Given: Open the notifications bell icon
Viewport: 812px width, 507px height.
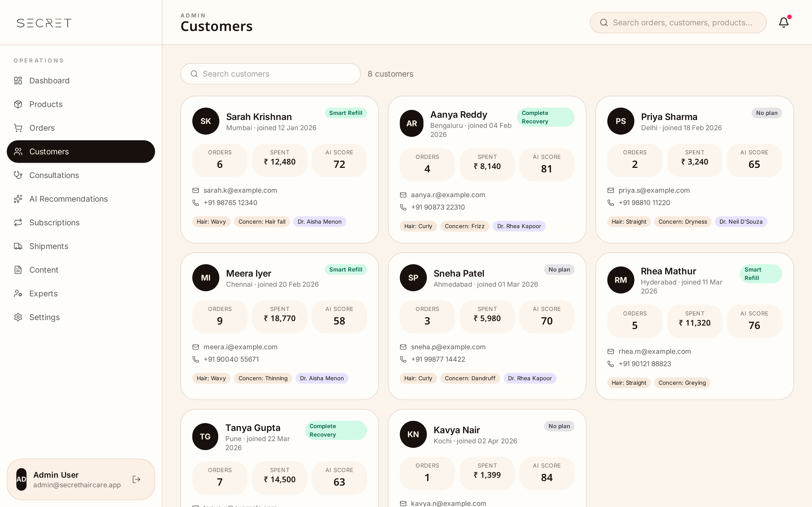Looking at the screenshot, I should coord(784,23).
